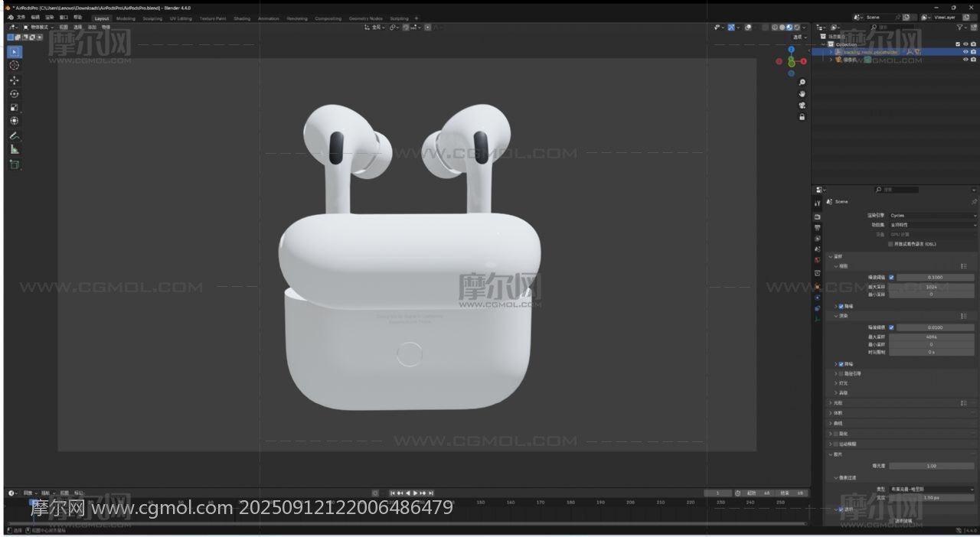Open the outliner filter dropdown
The height and width of the screenshot is (537, 980).
962,28
